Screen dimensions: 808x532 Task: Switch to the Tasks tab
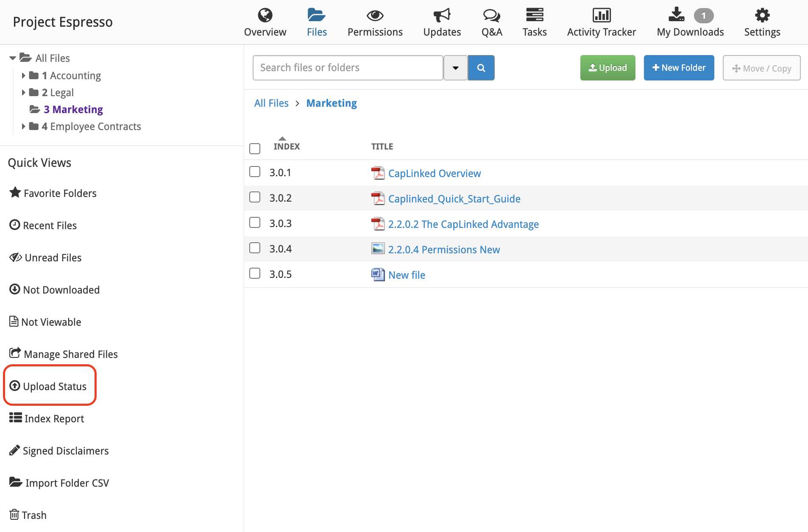tap(535, 22)
